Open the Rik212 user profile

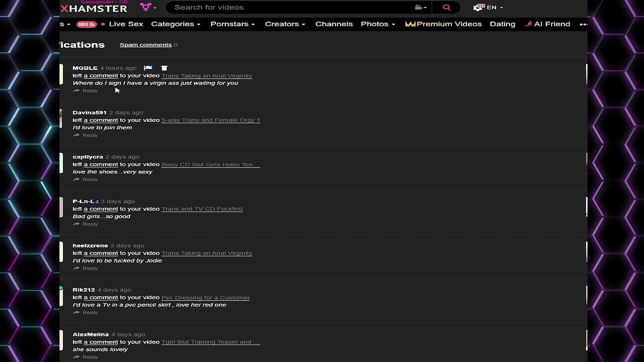[x=84, y=290]
